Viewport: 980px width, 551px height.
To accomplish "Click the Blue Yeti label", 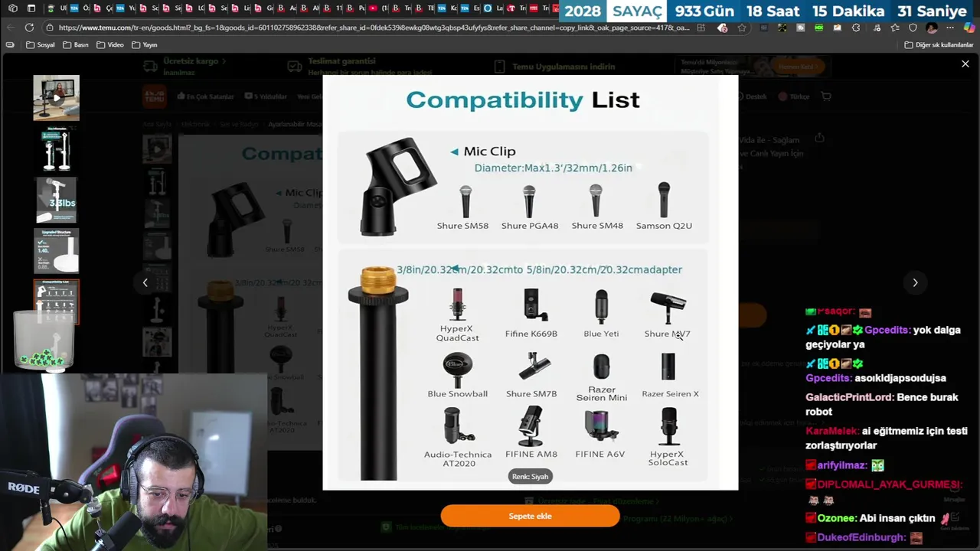I will pos(601,334).
